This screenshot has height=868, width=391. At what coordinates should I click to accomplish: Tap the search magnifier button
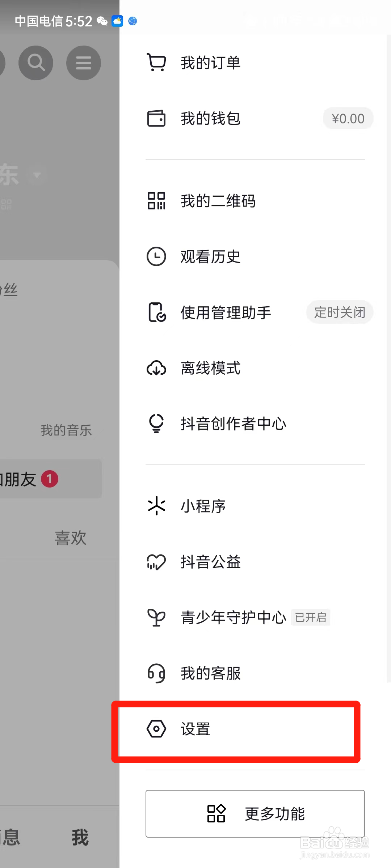[36, 63]
